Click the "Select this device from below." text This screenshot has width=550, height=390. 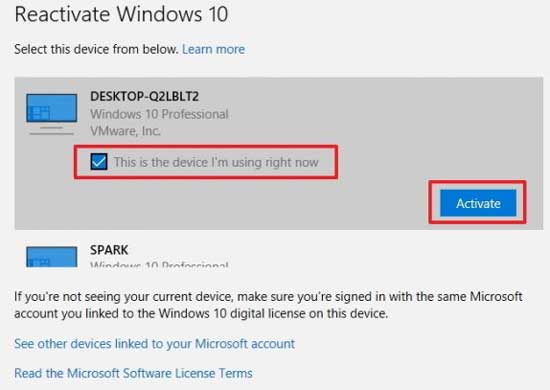[96, 49]
